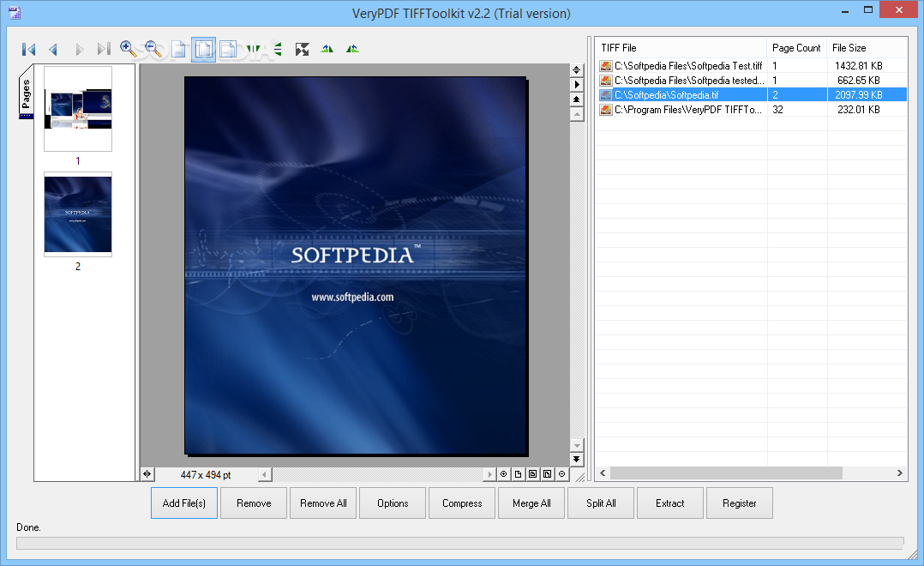Click the preview horizontal scrollbar left arrow
The width and height of the screenshot is (924, 566).
[x=265, y=474]
